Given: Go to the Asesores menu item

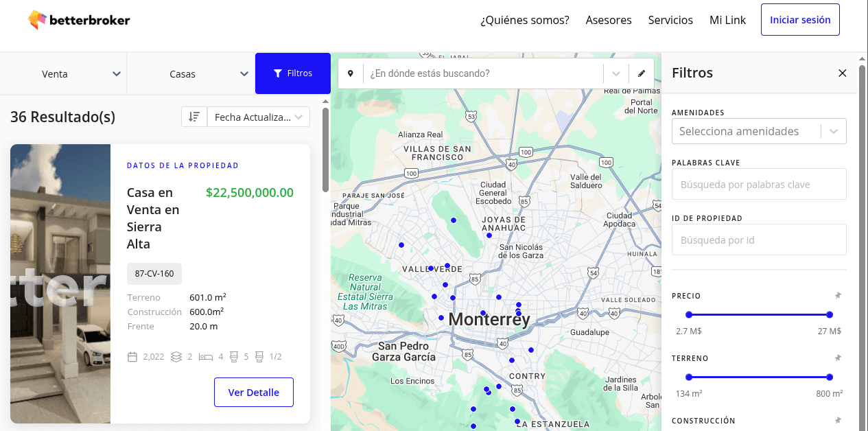Looking at the screenshot, I should (609, 20).
